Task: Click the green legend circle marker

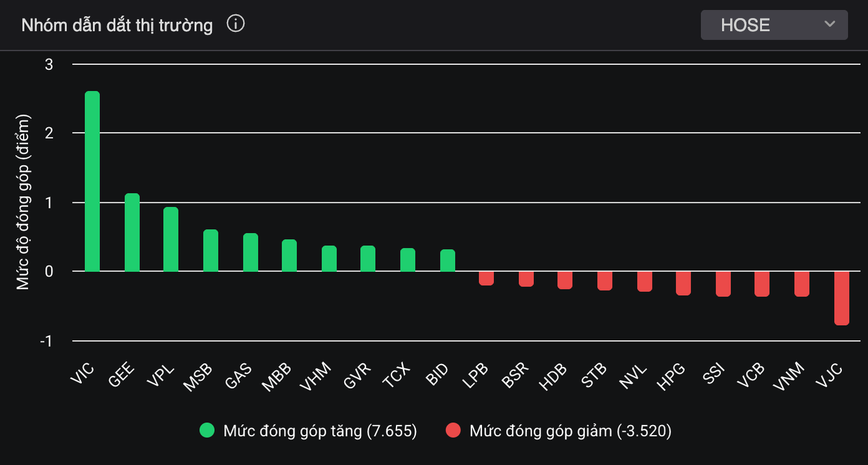Action: 207,431
